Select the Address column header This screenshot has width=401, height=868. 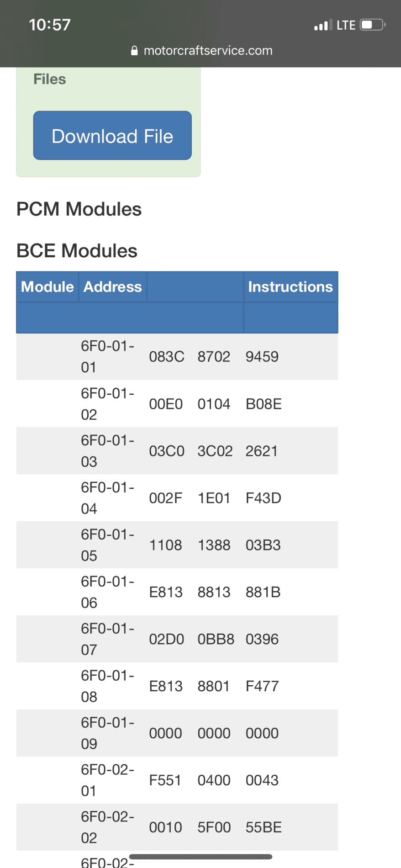tap(112, 286)
